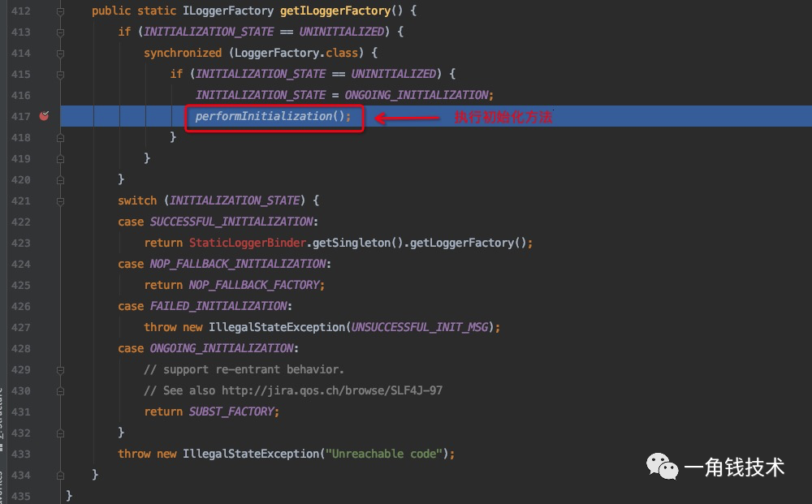Screen dimensions: 812x504
Task: Collapse the synchronized block fold on line 414
Action: 60,54
